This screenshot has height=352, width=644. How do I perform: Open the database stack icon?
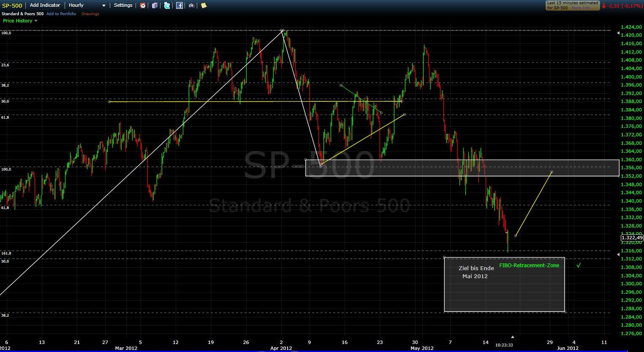click(x=155, y=5)
